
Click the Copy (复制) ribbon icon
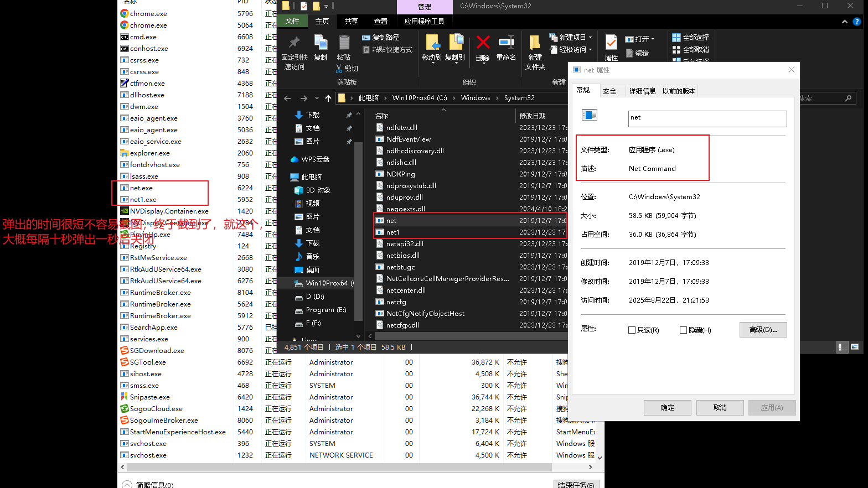tap(321, 43)
